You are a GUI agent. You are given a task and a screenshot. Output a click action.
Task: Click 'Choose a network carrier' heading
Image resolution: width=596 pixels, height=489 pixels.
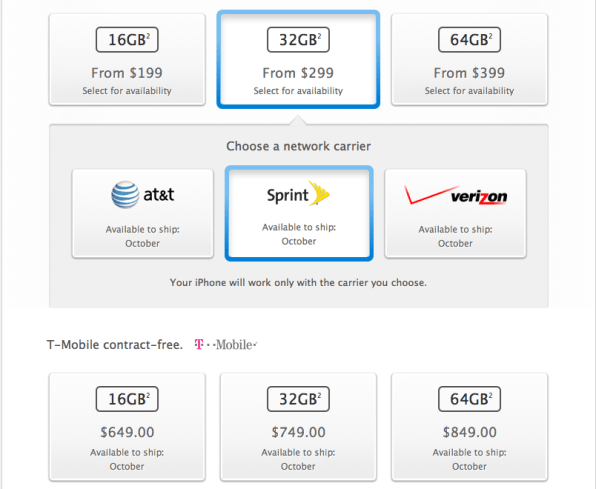(x=298, y=146)
